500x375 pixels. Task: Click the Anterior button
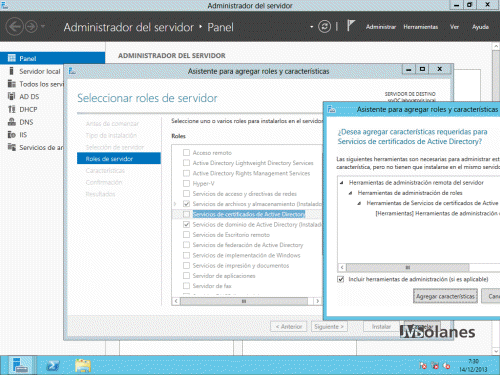[289, 326]
